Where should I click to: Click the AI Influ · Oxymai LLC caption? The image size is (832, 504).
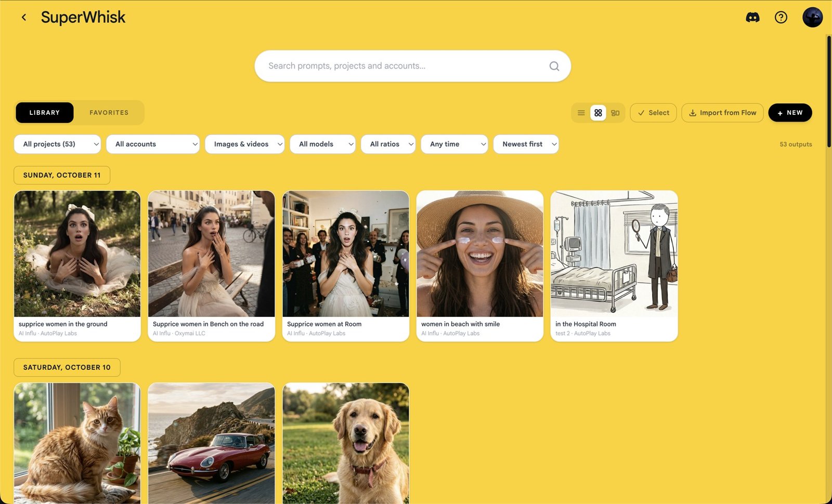coord(179,334)
